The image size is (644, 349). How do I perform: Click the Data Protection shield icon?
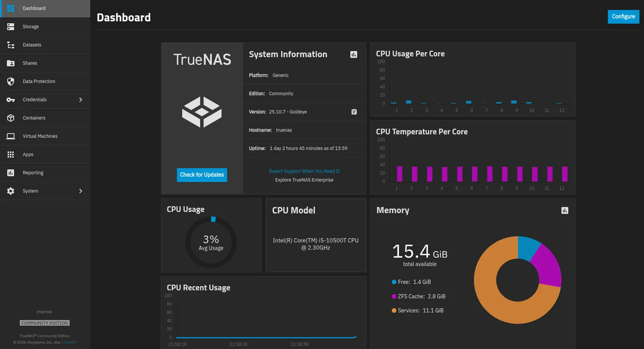pos(11,81)
